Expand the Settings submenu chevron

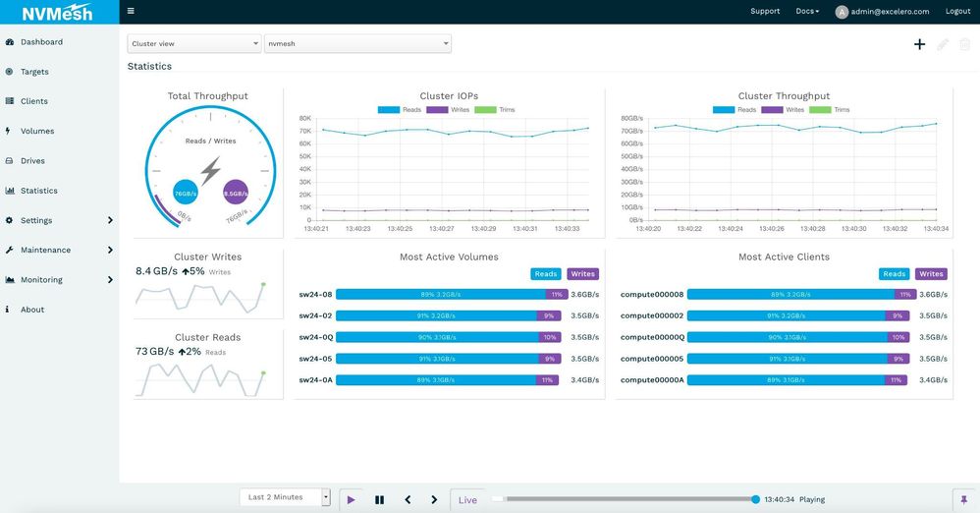[110, 220]
